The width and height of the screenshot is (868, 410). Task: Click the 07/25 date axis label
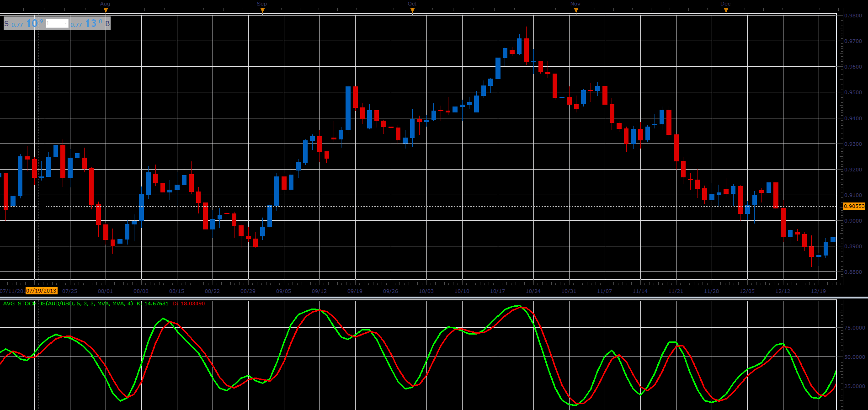tap(69, 291)
